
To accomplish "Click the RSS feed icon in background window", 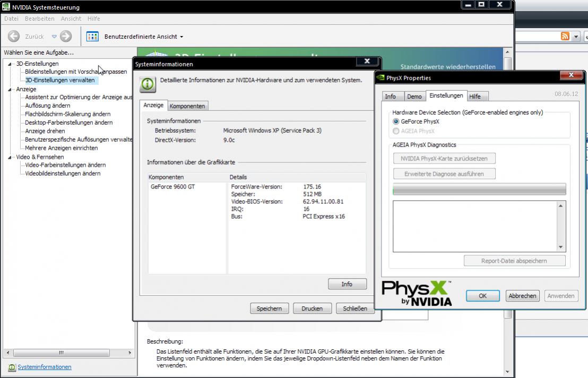I will click(565, 37).
